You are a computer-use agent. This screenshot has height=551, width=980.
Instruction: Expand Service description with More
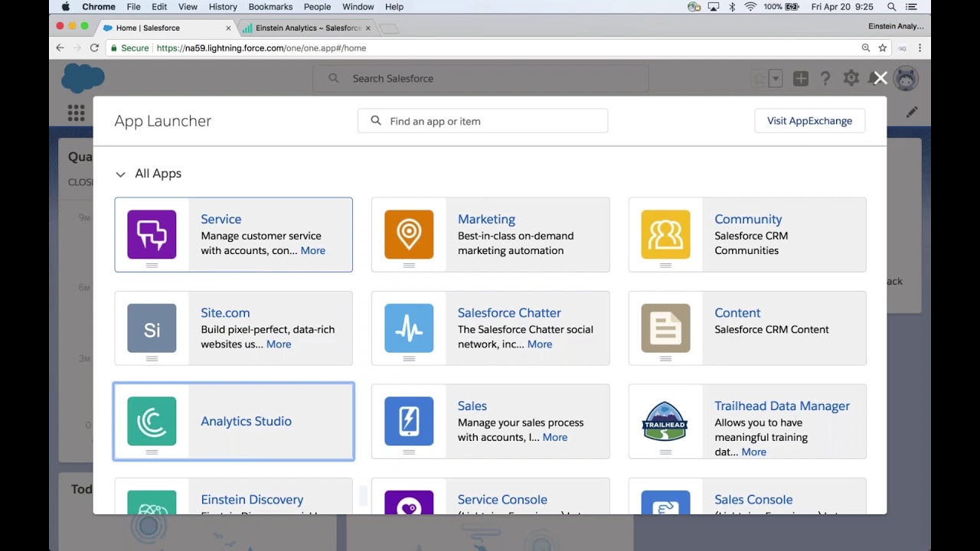tap(313, 250)
